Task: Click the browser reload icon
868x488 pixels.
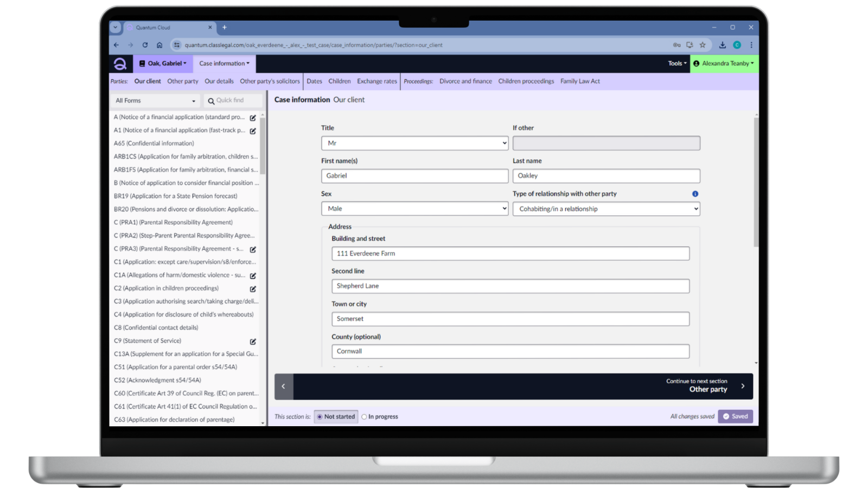Action: click(x=145, y=45)
